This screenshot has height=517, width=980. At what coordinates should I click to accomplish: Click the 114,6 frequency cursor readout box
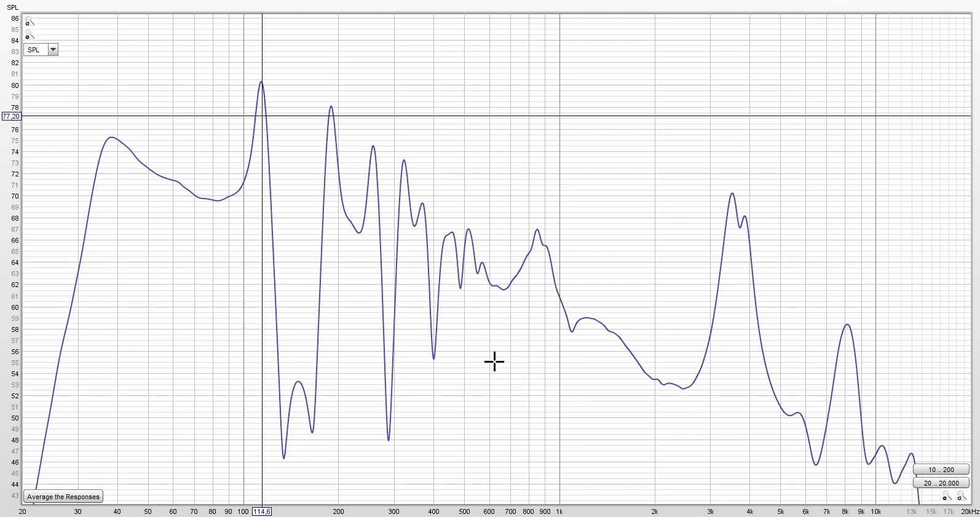point(261,511)
